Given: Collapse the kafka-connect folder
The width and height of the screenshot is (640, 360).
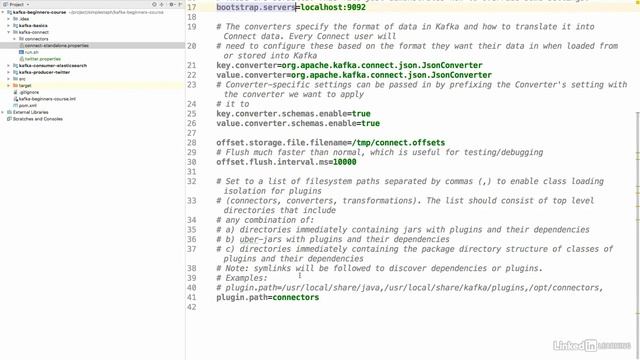Looking at the screenshot, I should [9, 32].
